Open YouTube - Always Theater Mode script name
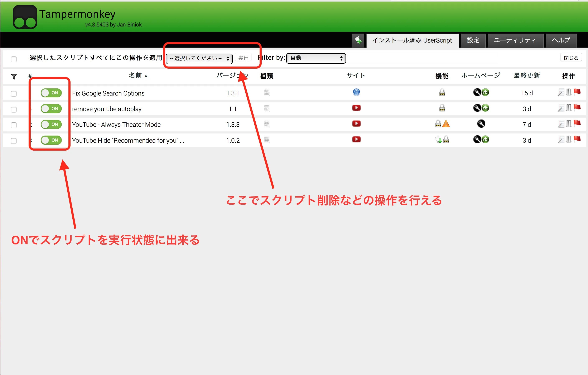The height and width of the screenshot is (375, 588). click(116, 125)
